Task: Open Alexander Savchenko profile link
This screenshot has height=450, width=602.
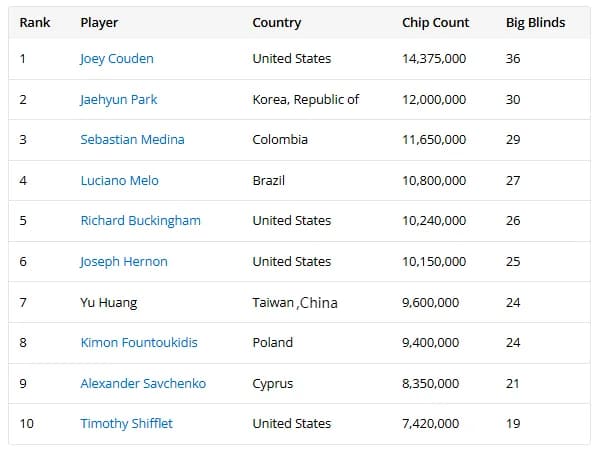Action: (x=143, y=384)
